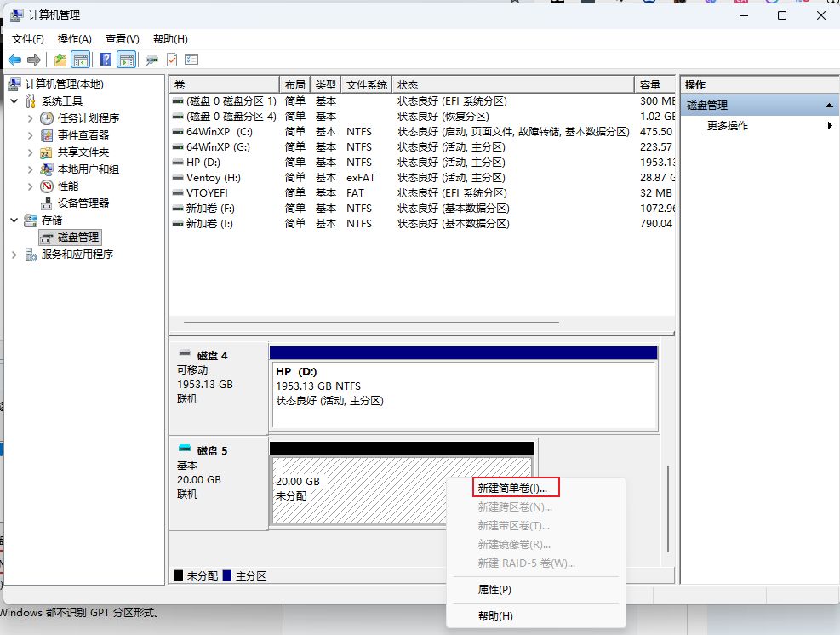Expand the Services and Applications (服务和应用程序) node
840x635 pixels.
(15, 255)
